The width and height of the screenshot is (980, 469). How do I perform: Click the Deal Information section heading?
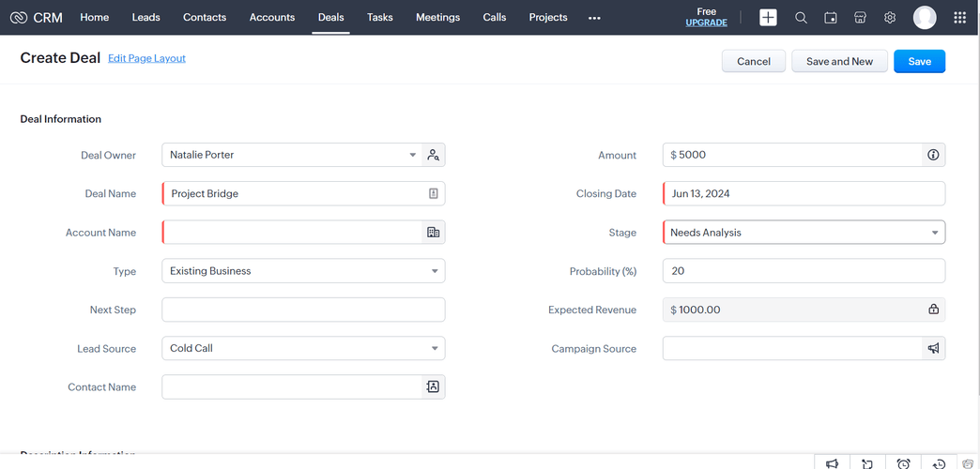point(61,118)
